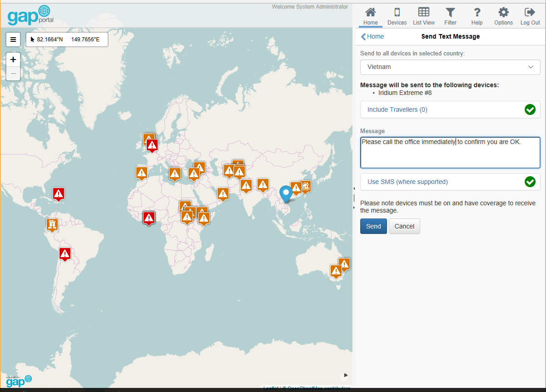Click the Leaflet attribution link
The width and height of the screenshot is (546, 392).
pos(271,389)
